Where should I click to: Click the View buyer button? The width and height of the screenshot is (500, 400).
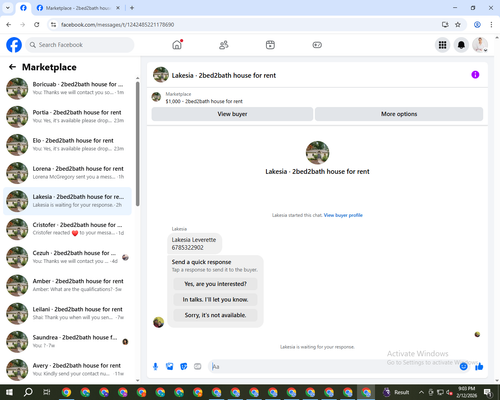[x=232, y=114]
